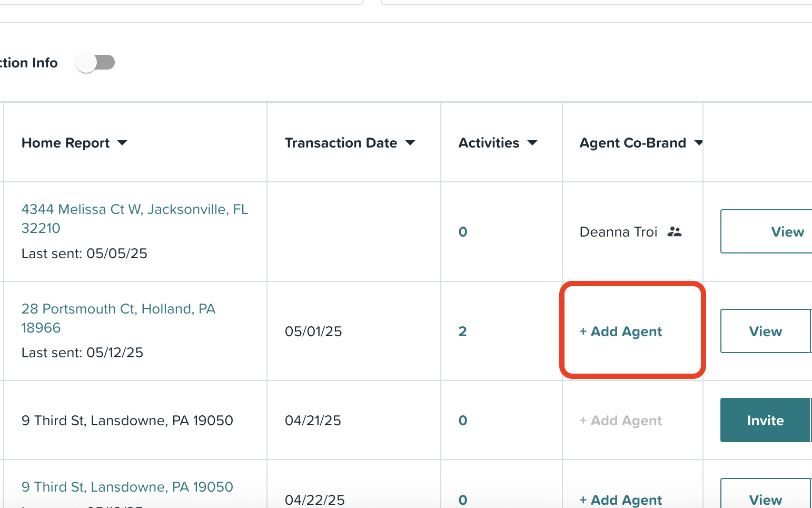Viewport: 812px width, 508px height.
Task: Click the 2 activities count link
Action: pos(462,331)
